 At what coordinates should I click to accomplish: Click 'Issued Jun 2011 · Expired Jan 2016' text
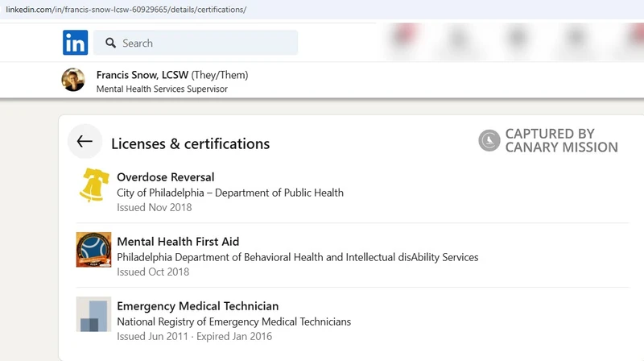coord(194,336)
